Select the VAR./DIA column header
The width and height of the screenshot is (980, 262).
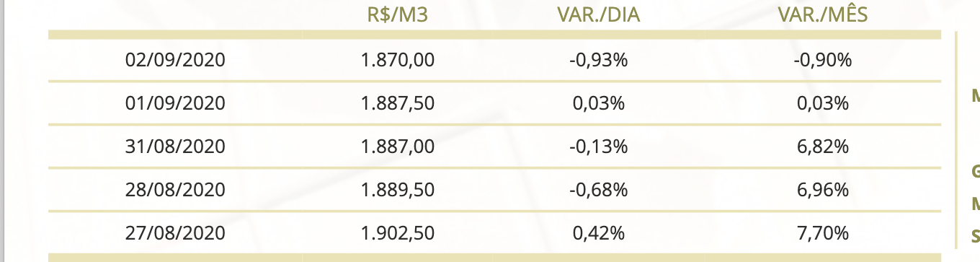pos(598,15)
